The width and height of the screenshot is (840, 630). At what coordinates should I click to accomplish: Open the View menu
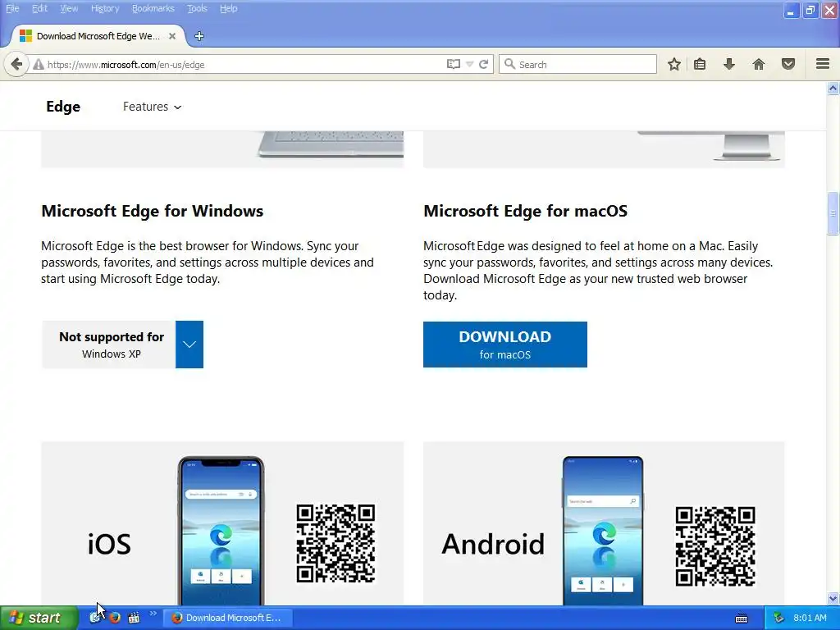pyautogui.click(x=69, y=8)
